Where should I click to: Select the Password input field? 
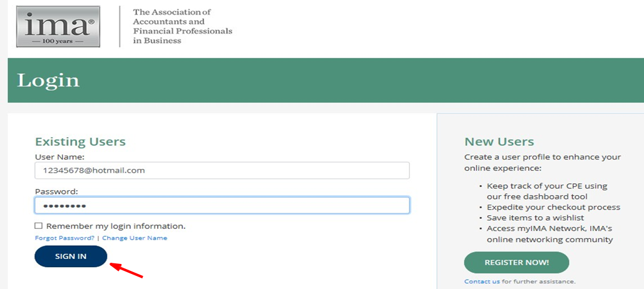tap(222, 205)
